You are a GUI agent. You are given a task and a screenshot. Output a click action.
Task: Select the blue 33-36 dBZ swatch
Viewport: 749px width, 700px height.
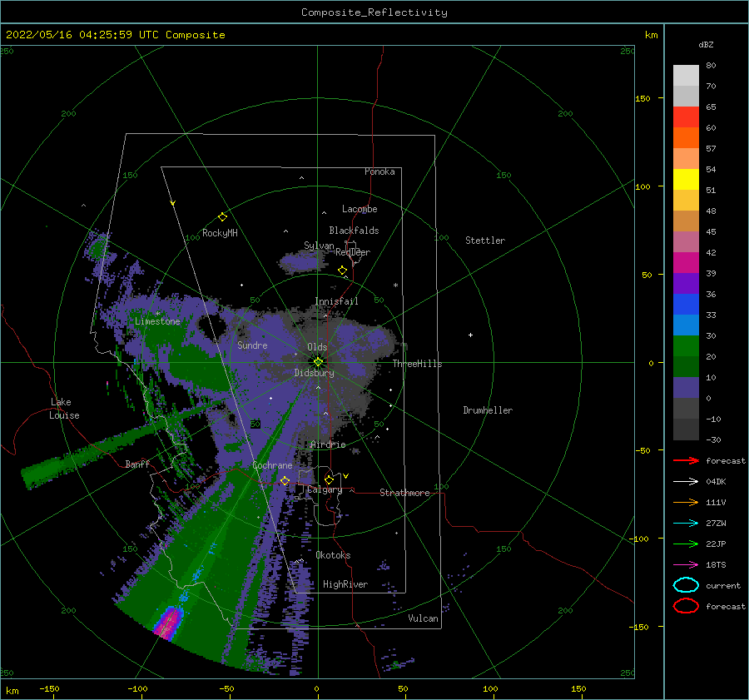point(686,305)
